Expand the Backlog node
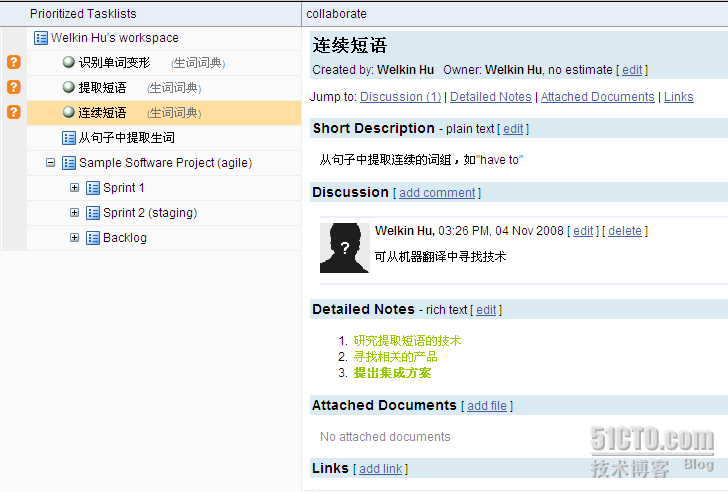This screenshot has height=492, width=728. tap(74, 238)
